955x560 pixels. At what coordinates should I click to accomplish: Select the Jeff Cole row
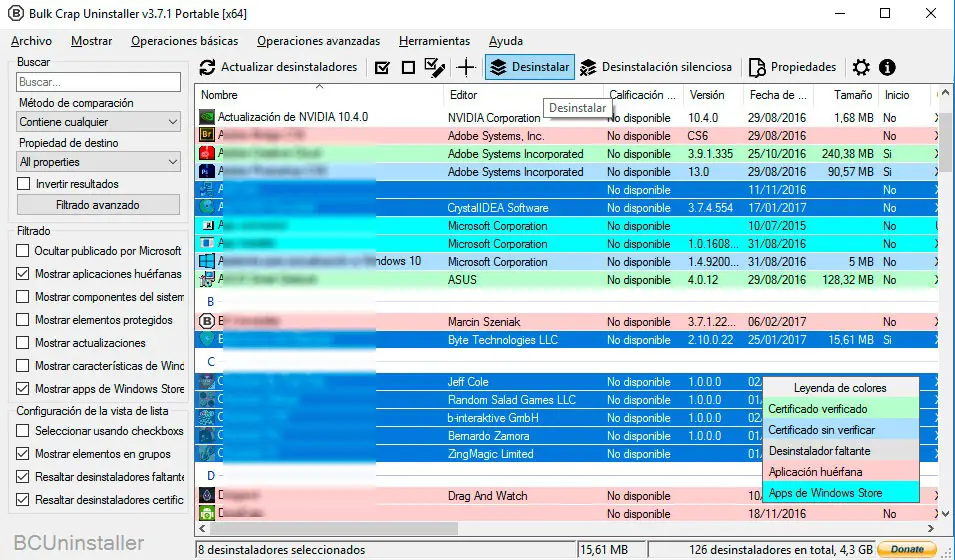pyautogui.click(x=566, y=382)
